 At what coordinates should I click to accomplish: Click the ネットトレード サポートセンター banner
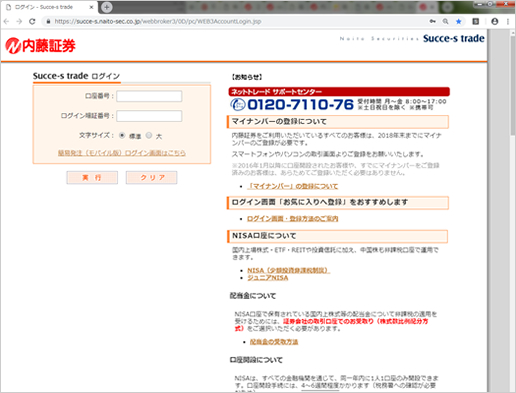339,92
